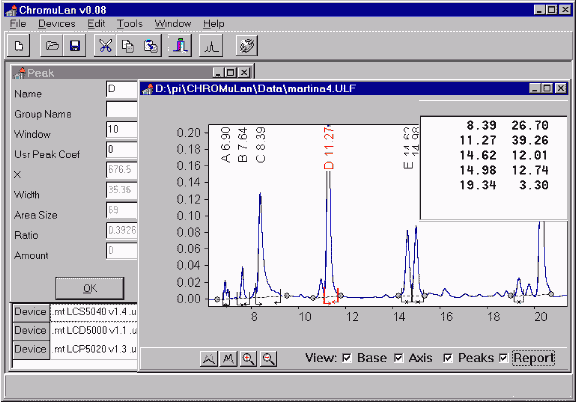
Task: Open the Edit menu
Action: click(x=96, y=24)
